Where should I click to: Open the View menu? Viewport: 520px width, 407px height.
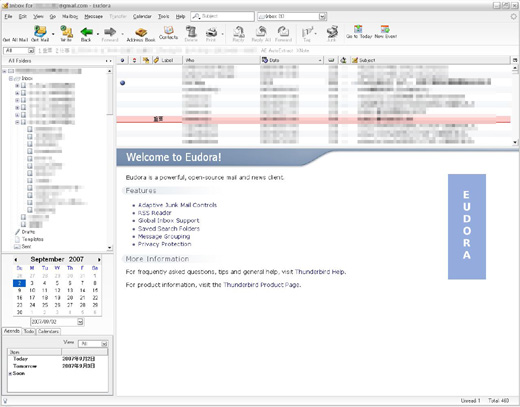(38, 16)
